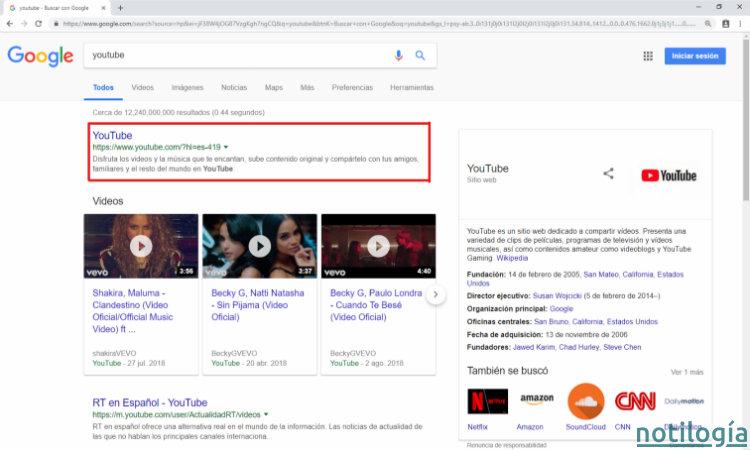
Task: Show next videos with carousel arrow
Action: [x=435, y=294]
